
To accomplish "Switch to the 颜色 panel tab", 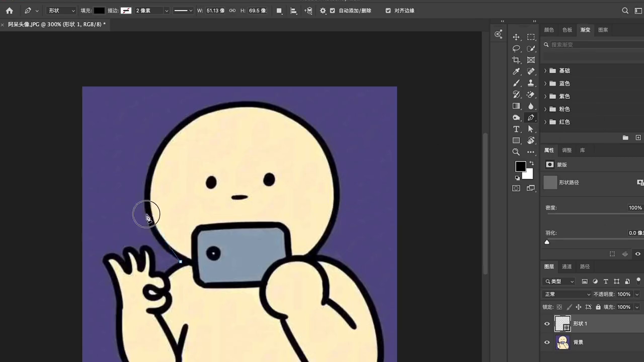I will click(x=549, y=30).
